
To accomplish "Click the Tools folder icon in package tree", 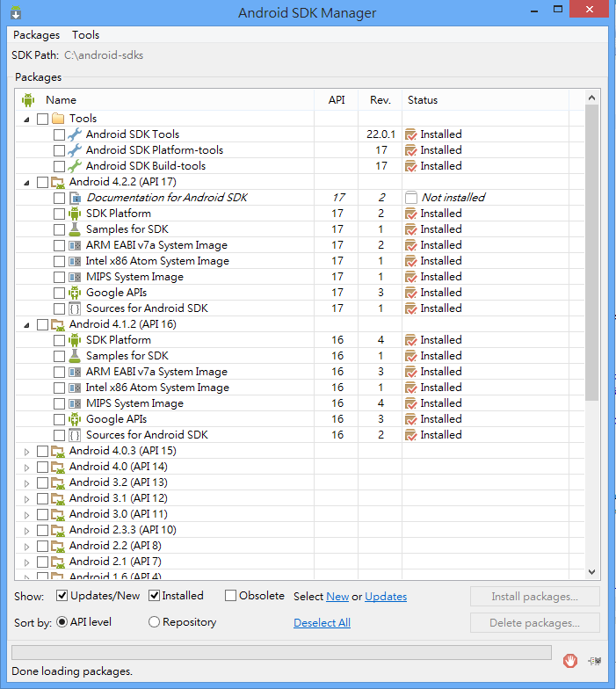I will coord(58,119).
